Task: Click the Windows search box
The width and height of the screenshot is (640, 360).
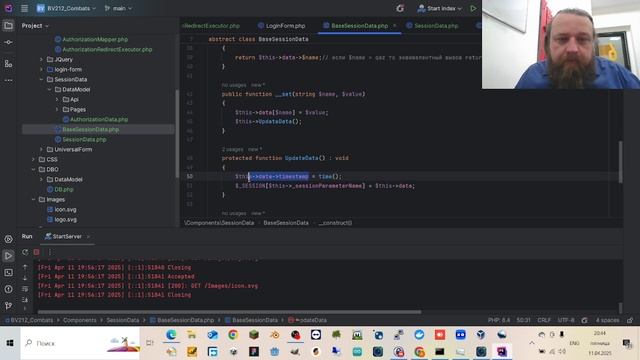Action: point(80,343)
